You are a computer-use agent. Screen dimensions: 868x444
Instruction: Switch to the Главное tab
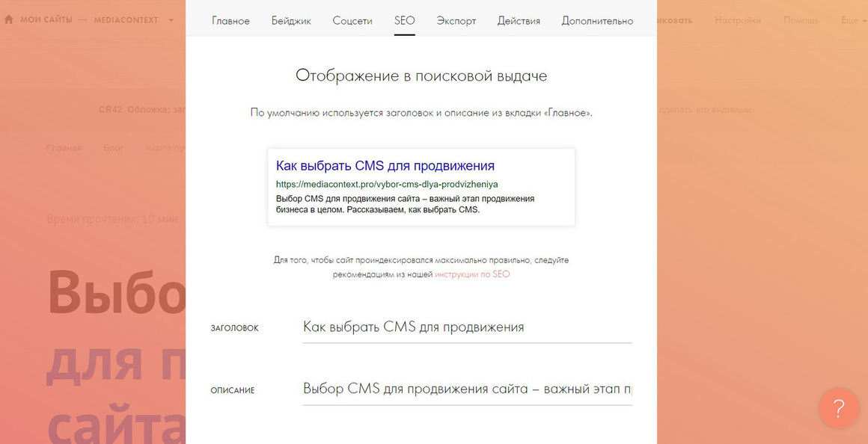[x=230, y=21]
